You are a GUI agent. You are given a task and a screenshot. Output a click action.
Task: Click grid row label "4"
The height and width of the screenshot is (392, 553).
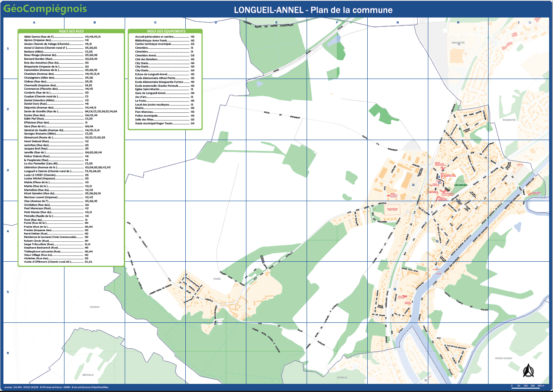click(x=7, y=231)
